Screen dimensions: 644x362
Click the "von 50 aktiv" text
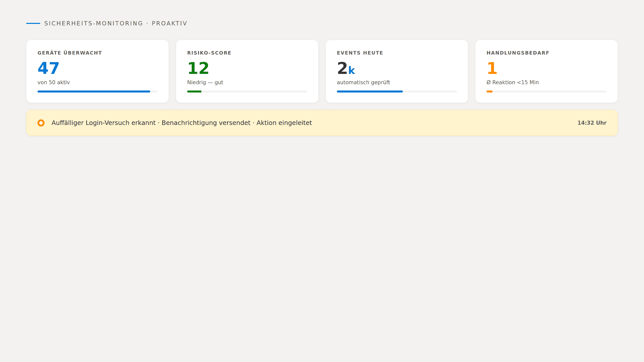point(54,82)
